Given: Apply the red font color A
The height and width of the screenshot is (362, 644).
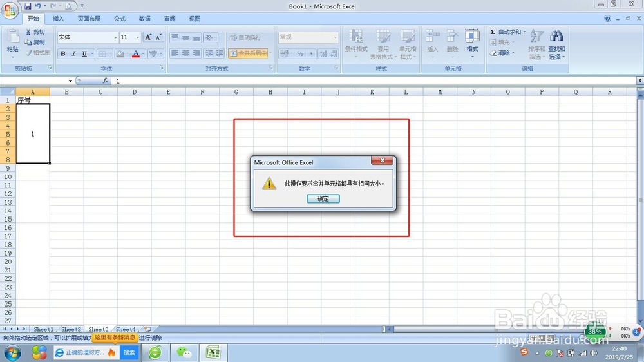Looking at the screenshot, I should tap(136, 53).
